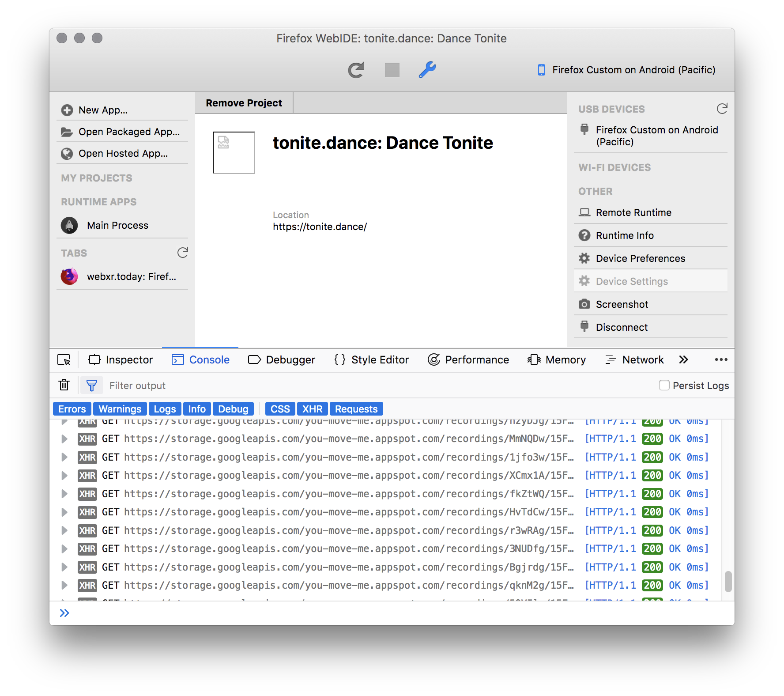Enable the Persist Logs checkbox
The image size is (784, 696).
pyautogui.click(x=664, y=385)
